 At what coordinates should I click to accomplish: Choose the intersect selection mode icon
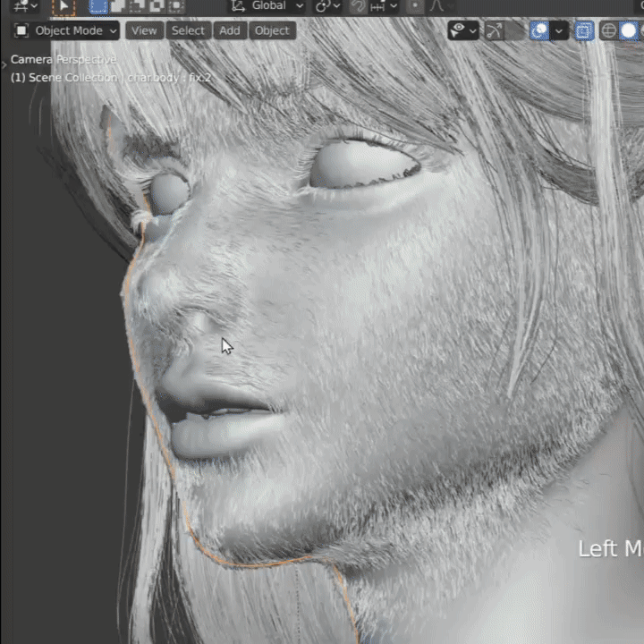[x=175, y=6]
